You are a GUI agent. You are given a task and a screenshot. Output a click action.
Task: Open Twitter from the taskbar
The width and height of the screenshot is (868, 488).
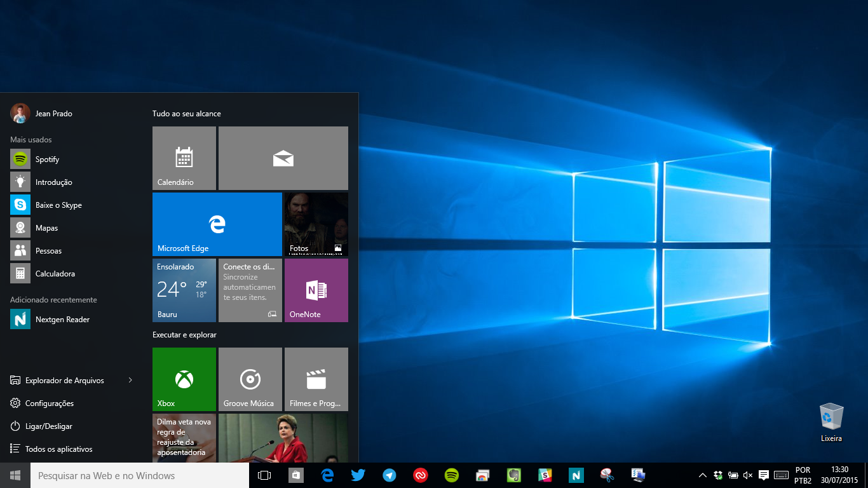[358, 475]
